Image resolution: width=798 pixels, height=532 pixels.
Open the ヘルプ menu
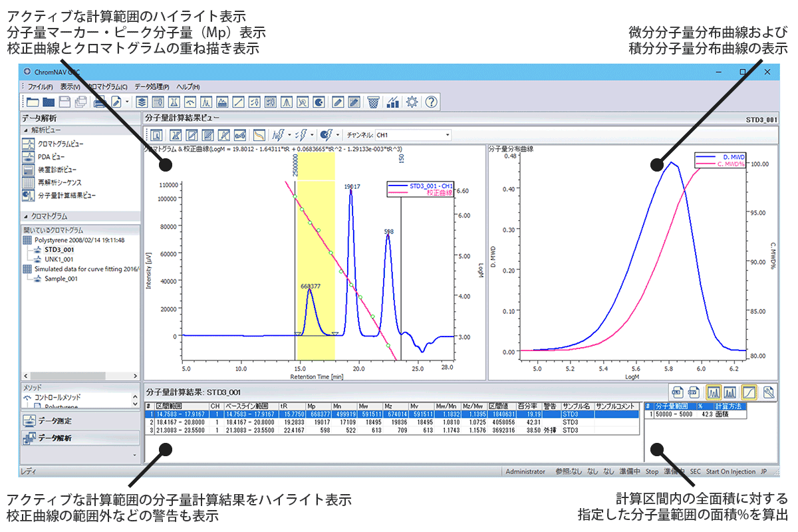(x=188, y=87)
